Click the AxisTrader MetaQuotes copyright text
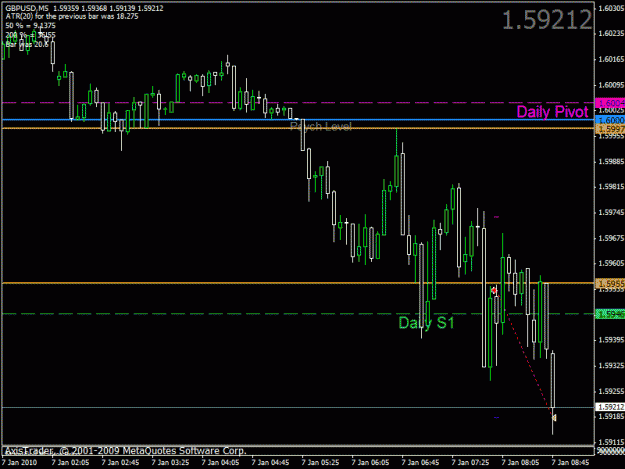This screenshot has height=469, width=625. [x=126, y=451]
